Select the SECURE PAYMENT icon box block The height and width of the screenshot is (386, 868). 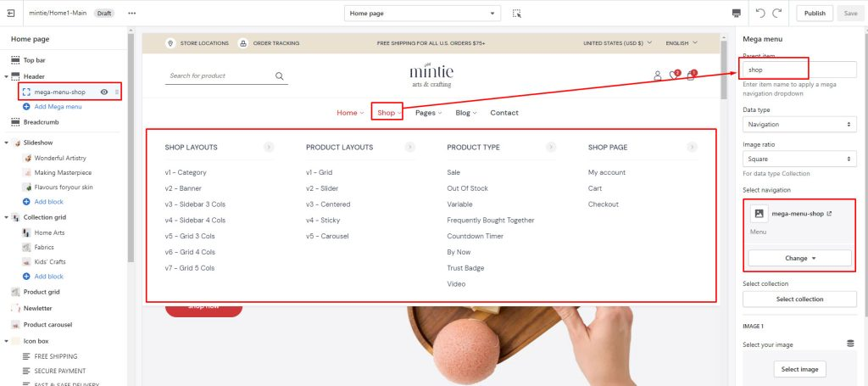60,371
